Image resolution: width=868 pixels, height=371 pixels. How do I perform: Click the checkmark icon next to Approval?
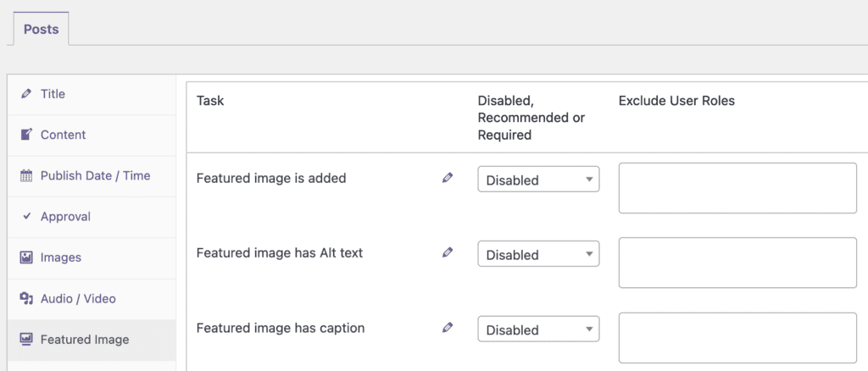pos(26,217)
